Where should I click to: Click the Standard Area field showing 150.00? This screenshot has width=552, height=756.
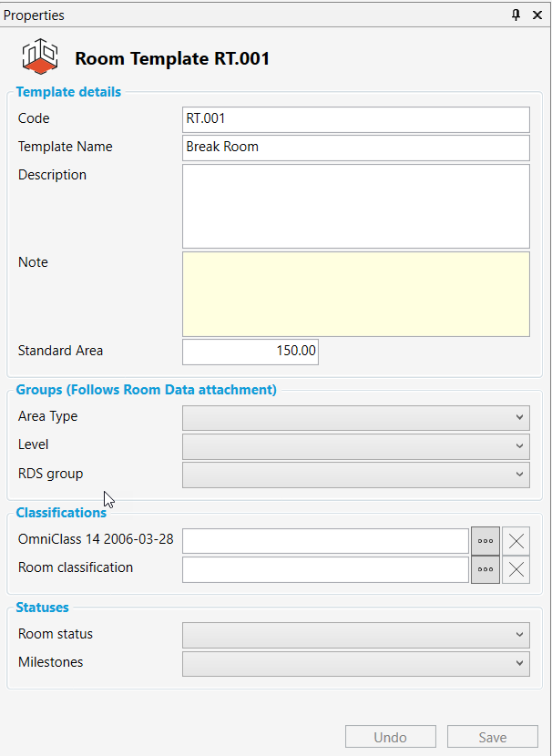[250, 352]
